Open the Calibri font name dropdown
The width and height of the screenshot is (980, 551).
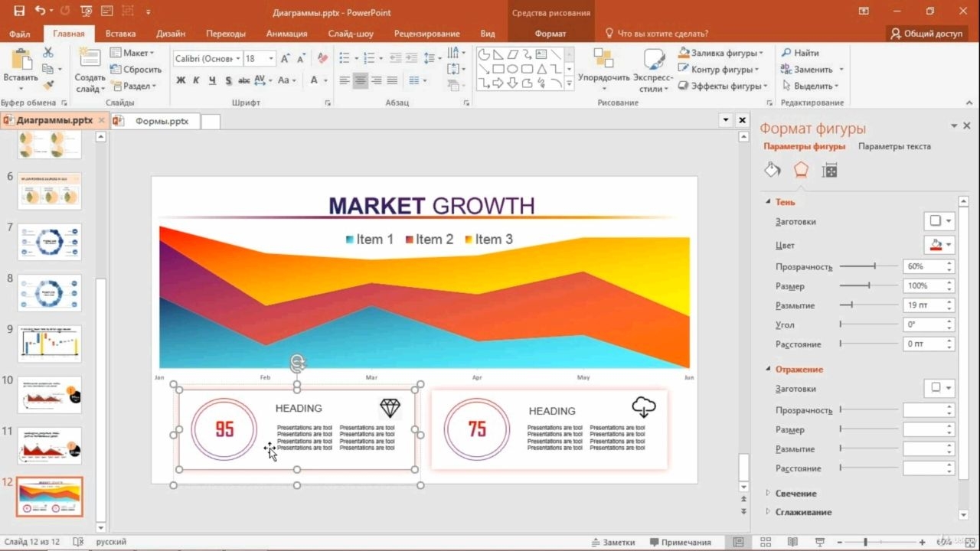click(x=204, y=58)
